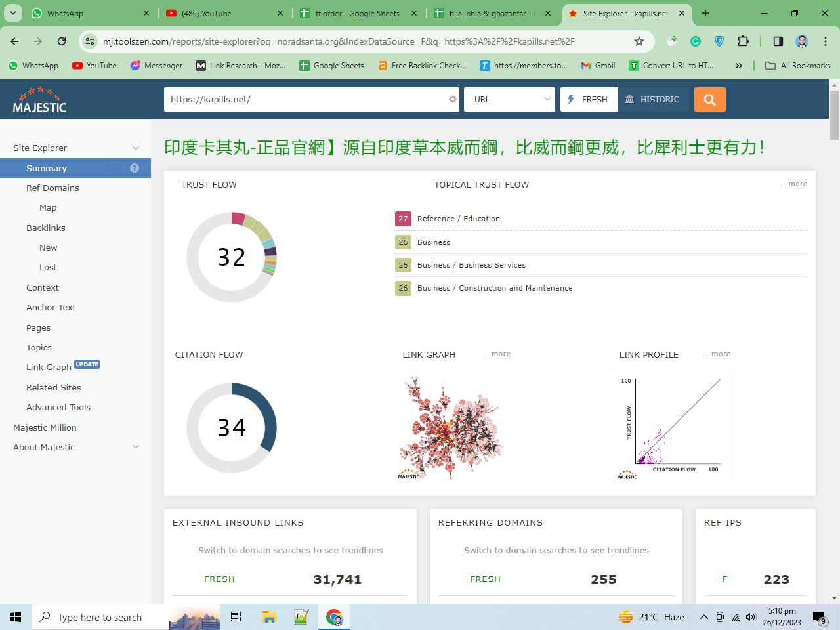Bookmark this page with the star icon
Image resolution: width=840 pixels, height=630 pixels.
pyautogui.click(x=639, y=41)
